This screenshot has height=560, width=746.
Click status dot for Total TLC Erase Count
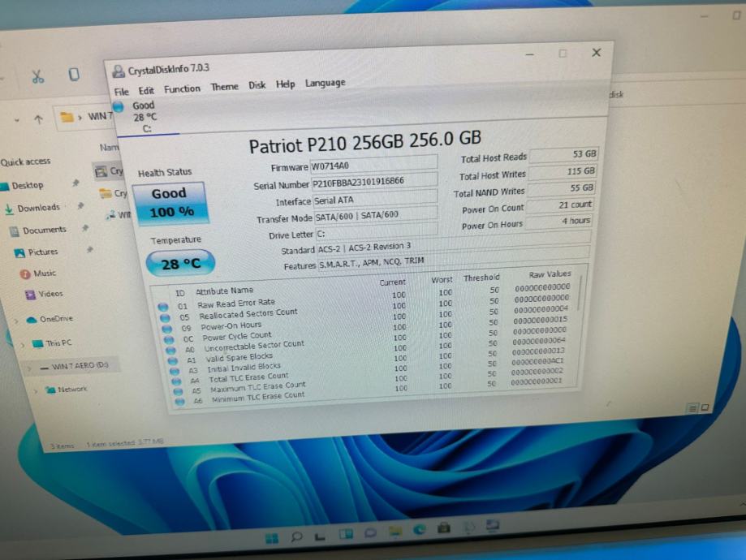coord(176,381)
